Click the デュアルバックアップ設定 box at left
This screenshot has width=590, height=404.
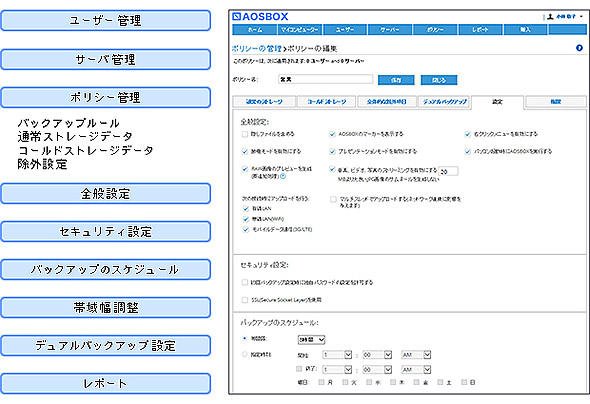click(x=105, y=346)
